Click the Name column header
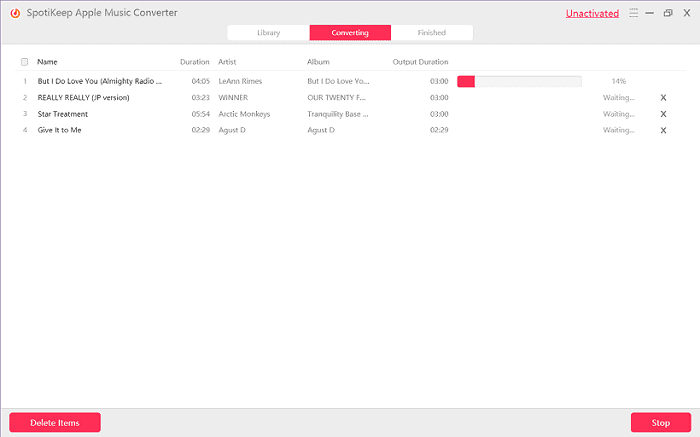 (47, 62)
